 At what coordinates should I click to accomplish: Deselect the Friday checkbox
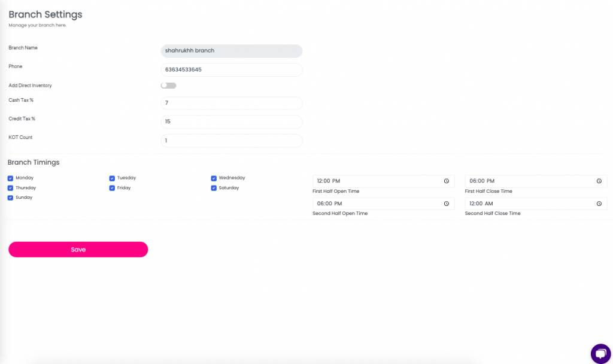coord(112,188)
